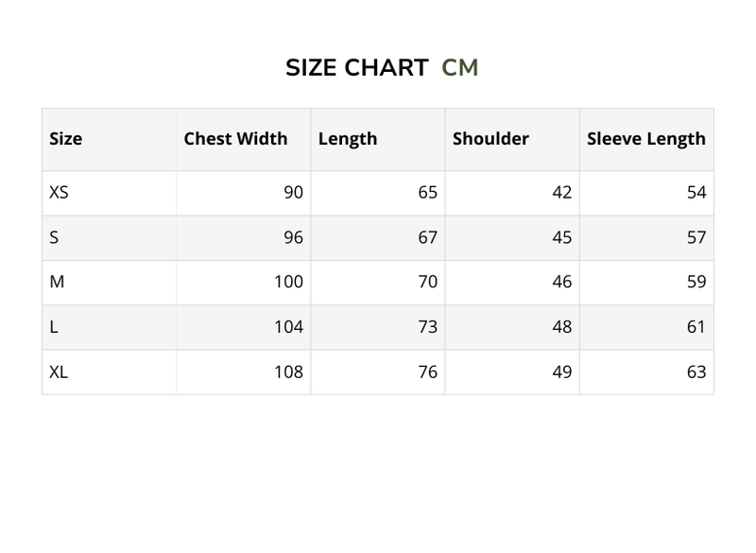Select the CM unit label
Image resolution: width=756 pixels, height=553 pixels.
tap(460, 68)
